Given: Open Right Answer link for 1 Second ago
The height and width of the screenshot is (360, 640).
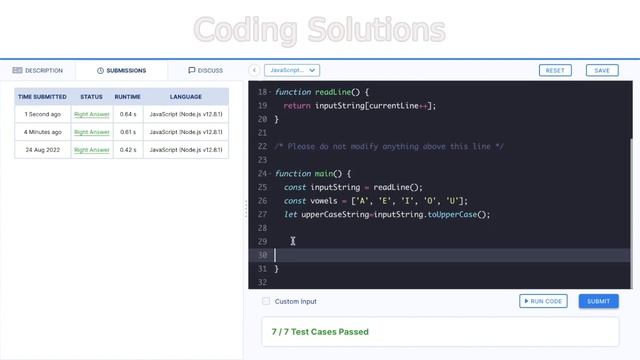Looking at the screenshot, I should 92,114.
